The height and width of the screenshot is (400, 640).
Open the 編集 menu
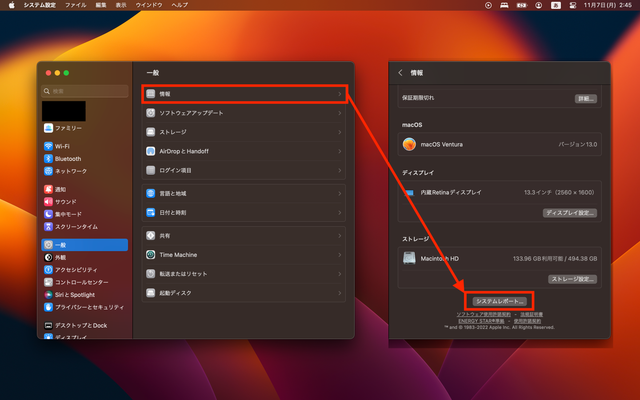pyautogui.click(x=101, y=5)
